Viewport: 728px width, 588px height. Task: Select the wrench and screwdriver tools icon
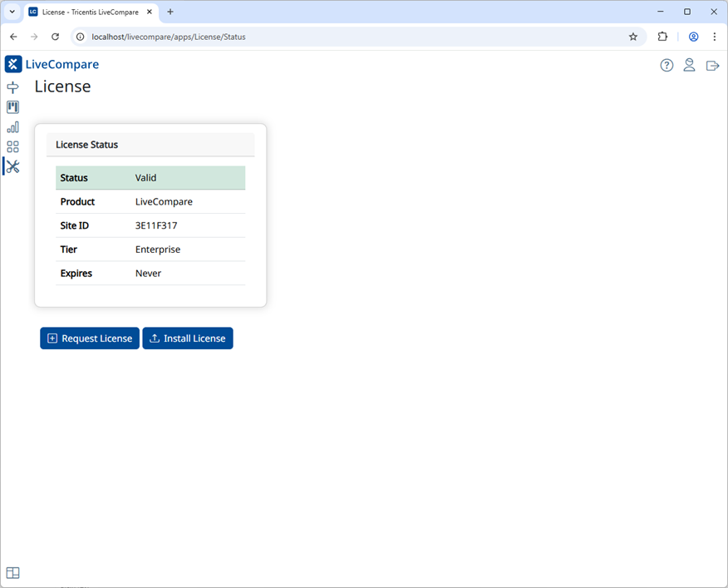click(x=13, y=166)
